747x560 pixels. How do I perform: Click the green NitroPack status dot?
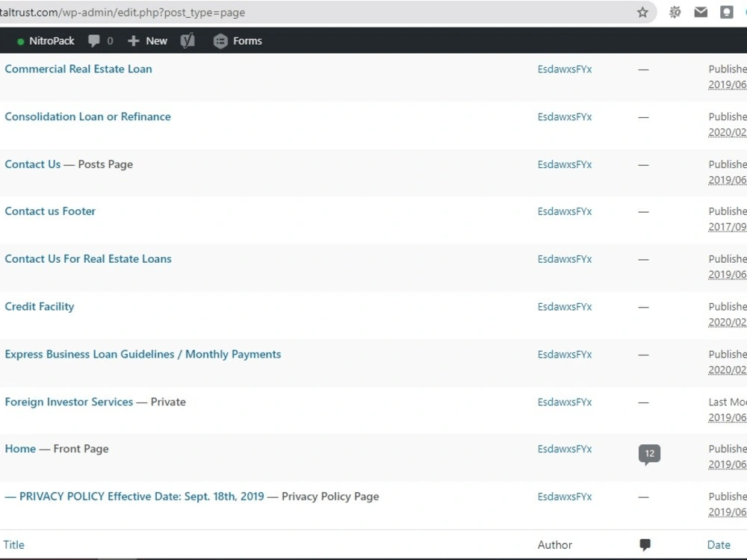[20, 41]
